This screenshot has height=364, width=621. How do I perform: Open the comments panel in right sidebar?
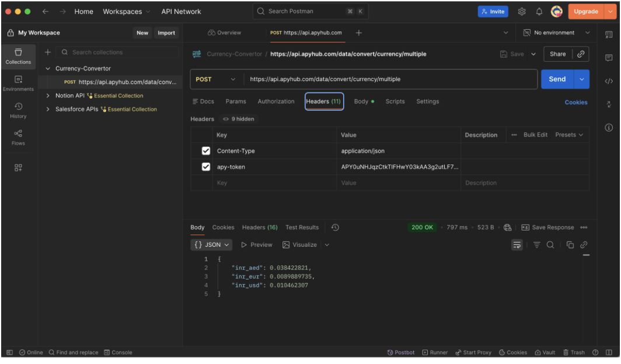click(609, 58)
